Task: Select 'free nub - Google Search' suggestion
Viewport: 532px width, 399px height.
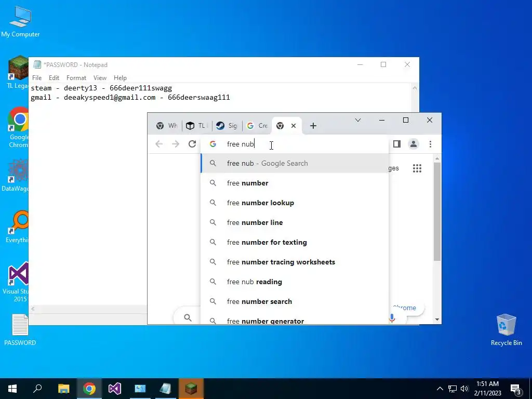Action: 295,163
